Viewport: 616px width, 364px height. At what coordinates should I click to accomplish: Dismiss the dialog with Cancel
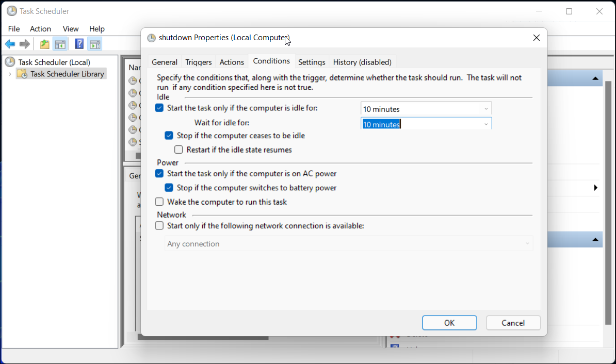[513, 323]
